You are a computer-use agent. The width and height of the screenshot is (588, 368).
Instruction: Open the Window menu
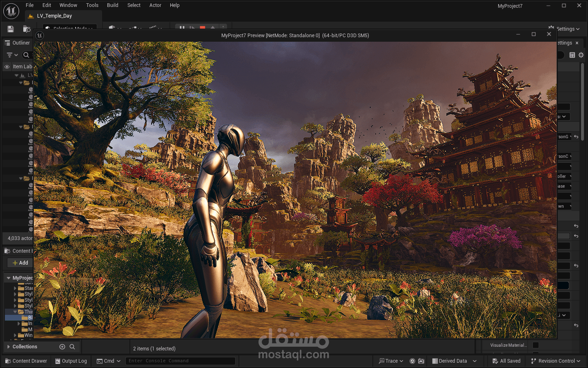68,5
